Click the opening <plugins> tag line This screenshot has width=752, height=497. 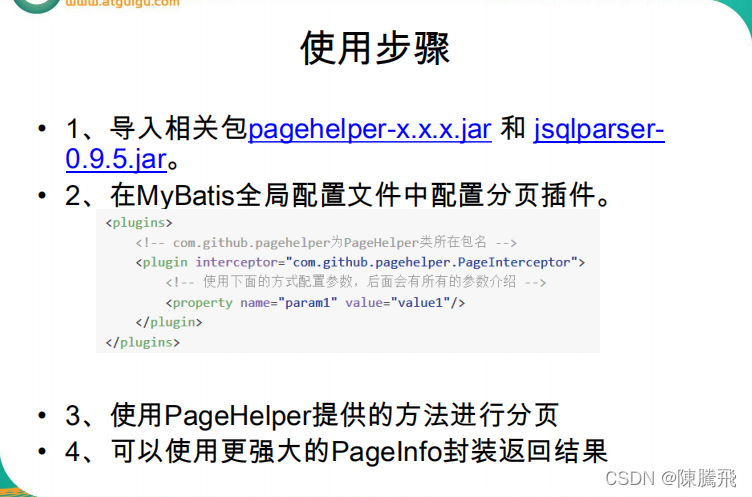[139, 223]
